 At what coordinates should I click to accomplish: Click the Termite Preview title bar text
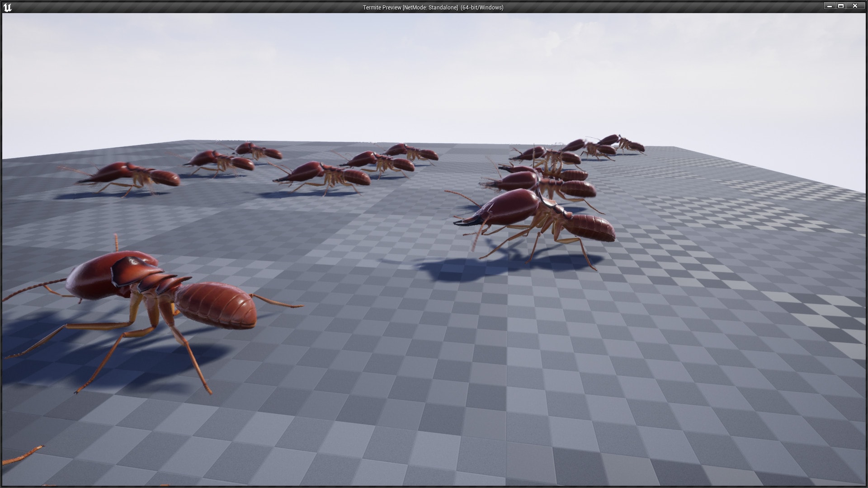click(x=381, y=7)
